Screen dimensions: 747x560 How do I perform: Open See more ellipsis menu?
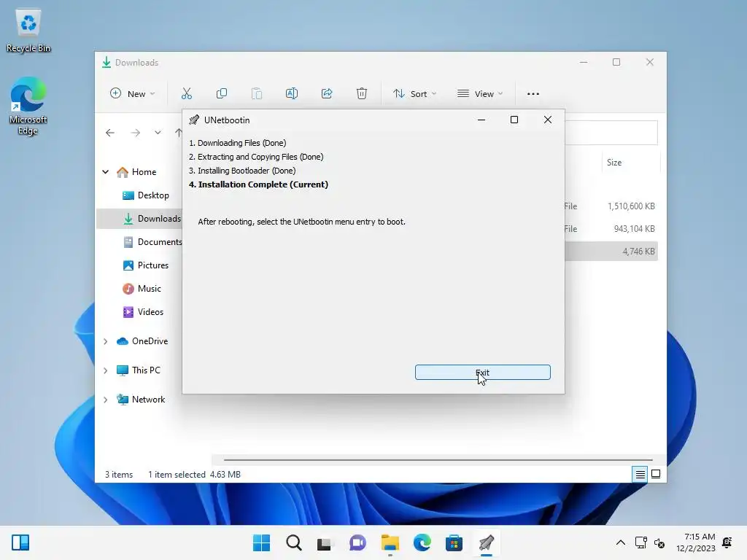[533, 94]
